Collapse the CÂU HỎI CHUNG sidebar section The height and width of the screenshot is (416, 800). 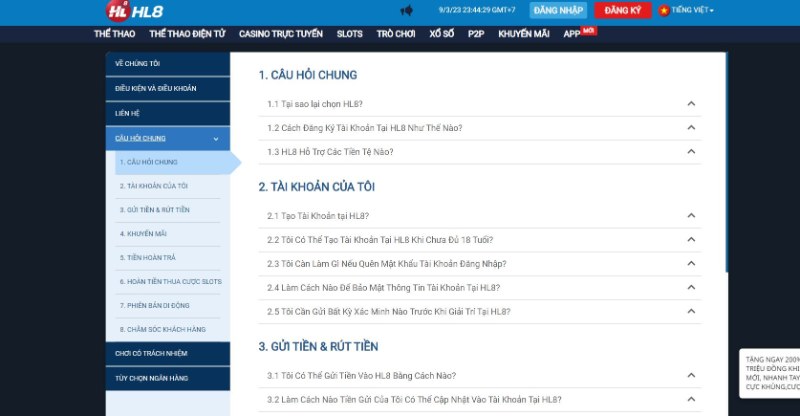168,138
